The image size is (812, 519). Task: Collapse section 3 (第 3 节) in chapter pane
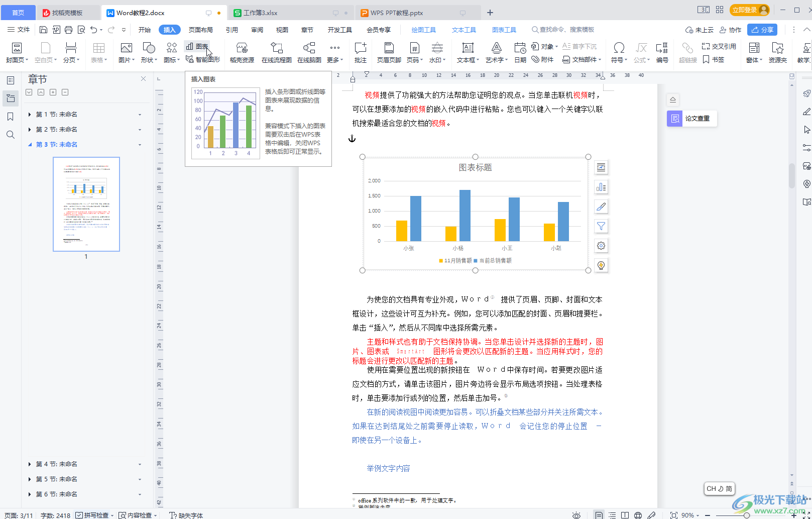(x=30, y=145)
